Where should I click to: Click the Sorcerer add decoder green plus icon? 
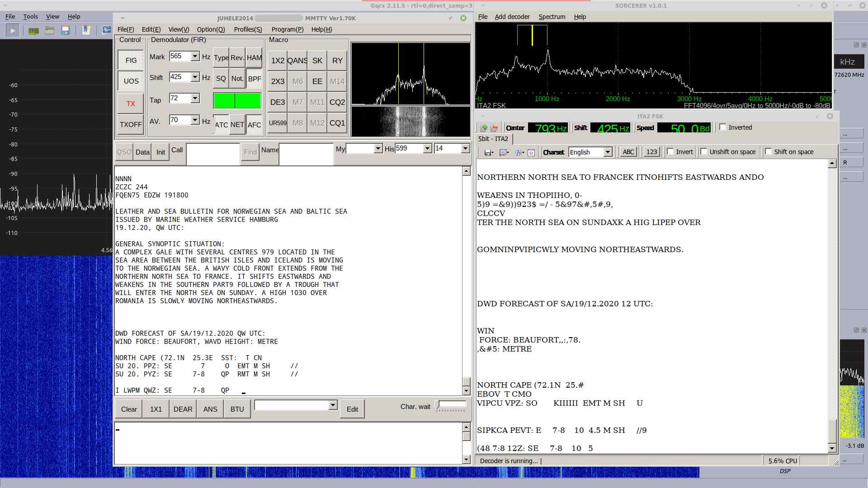tap(484, 128)
